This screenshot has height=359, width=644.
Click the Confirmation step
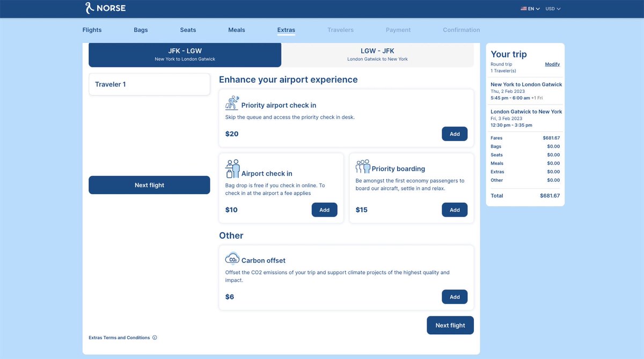point(462,30)
